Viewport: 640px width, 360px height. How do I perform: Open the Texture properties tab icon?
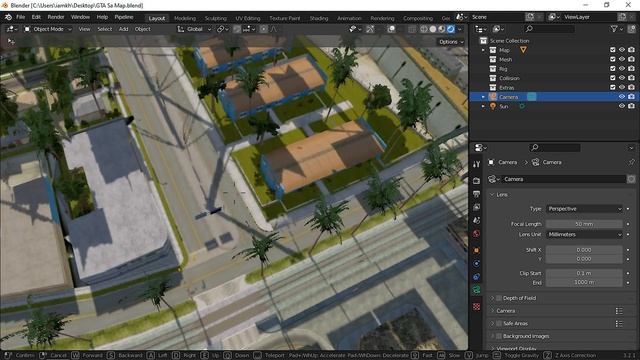point(476,307)
